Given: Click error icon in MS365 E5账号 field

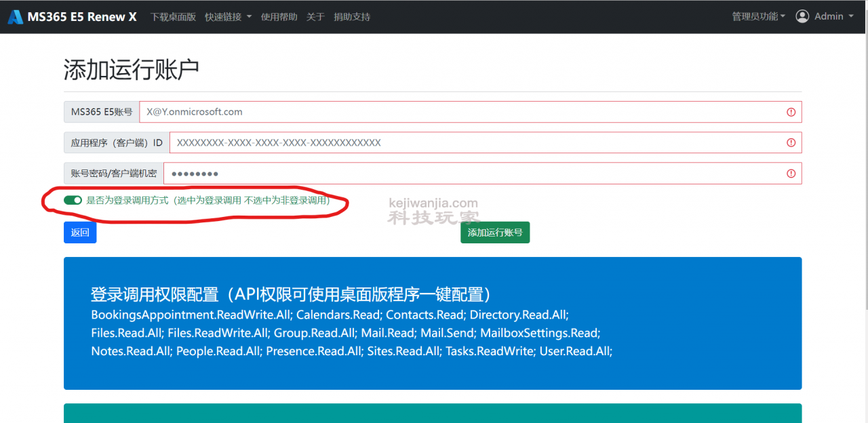Looking at the screenshot, I should [791, 112].
